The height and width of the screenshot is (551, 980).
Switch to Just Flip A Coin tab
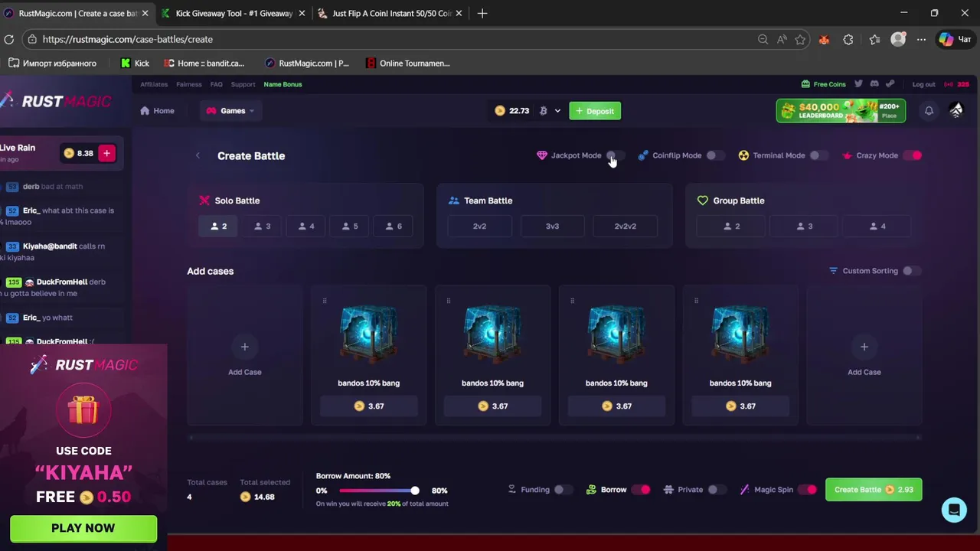[390, 13]
